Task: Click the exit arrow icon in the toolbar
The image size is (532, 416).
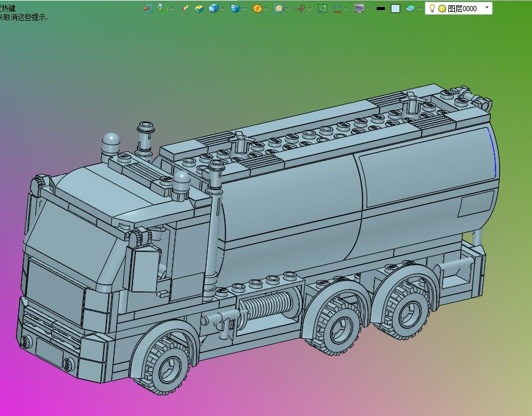Action: (x=148, y=8)
